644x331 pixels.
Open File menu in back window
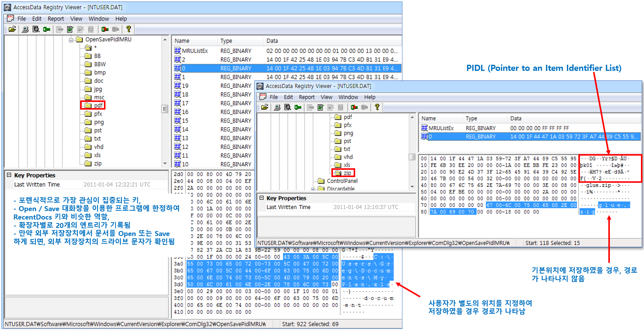[x=22, y=19]
